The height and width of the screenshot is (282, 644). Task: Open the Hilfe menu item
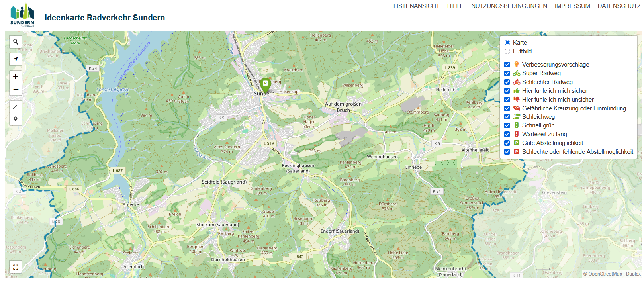455,6
